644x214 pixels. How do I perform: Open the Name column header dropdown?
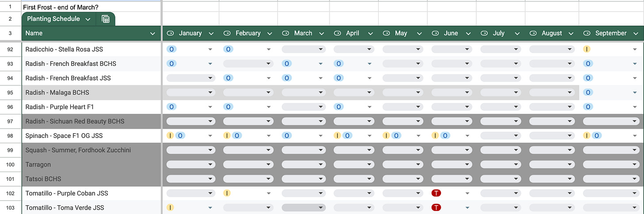tap(153, 33)
